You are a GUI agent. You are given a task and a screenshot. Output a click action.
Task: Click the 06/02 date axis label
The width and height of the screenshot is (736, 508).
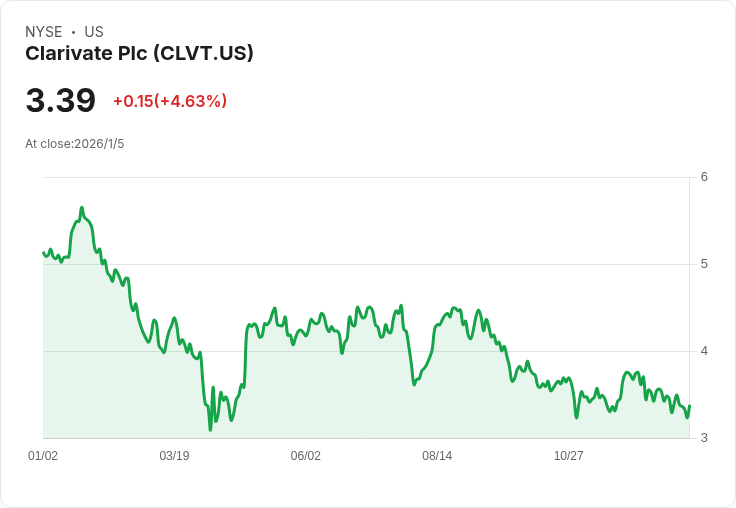tap(306, 456)
